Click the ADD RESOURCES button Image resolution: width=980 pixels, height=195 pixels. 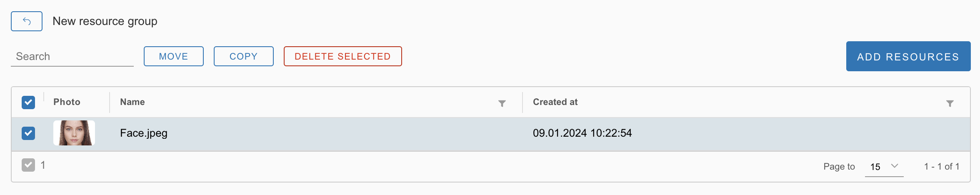[908, 57]
